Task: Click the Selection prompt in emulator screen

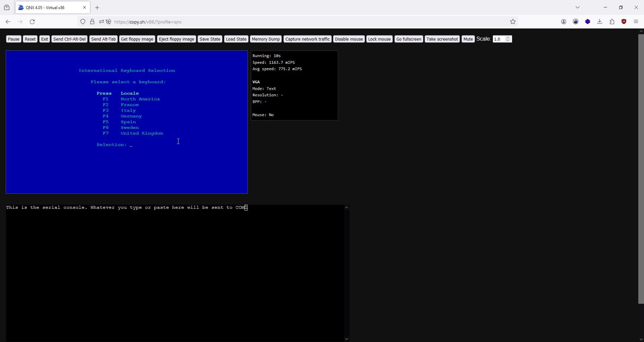Action: pyautogui.click(x=114, y=145)
